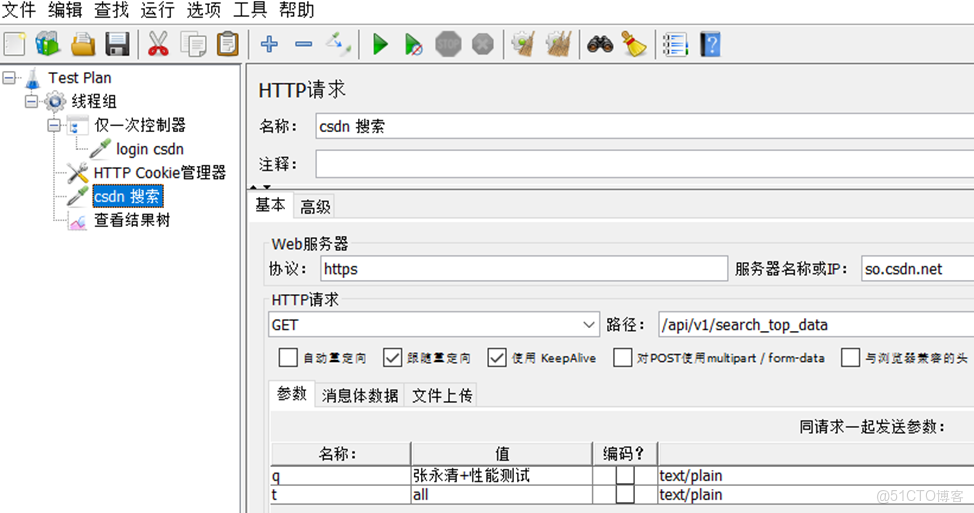
Task: Open the 运行 menu
Action: [x=158, y=10]
